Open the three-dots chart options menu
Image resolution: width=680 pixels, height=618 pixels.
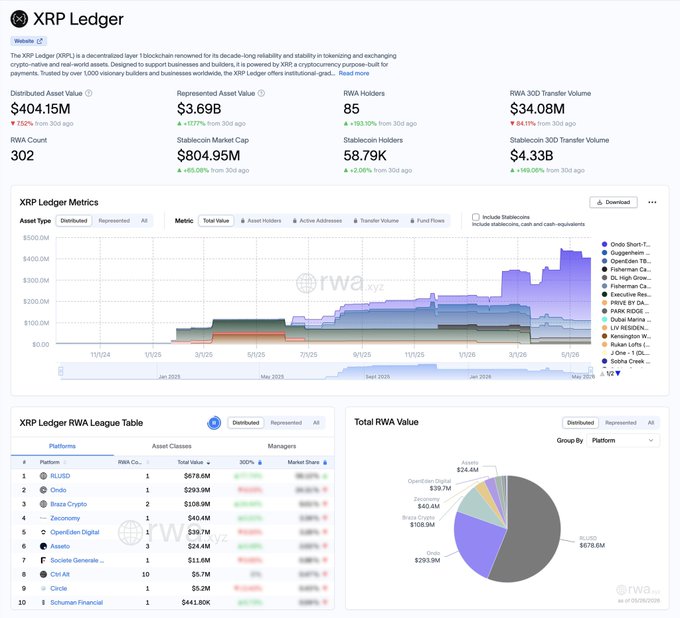click(652, 202)
